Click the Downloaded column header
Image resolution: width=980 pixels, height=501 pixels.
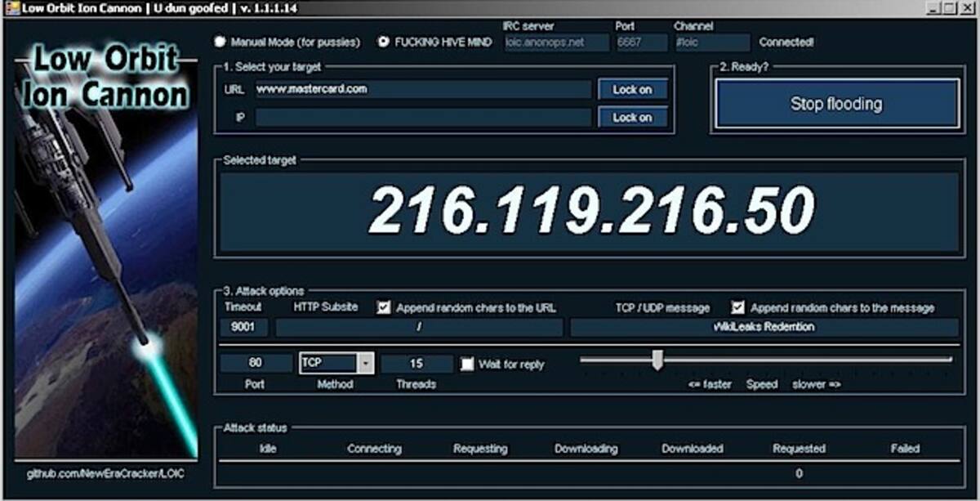tap(693, 449)
